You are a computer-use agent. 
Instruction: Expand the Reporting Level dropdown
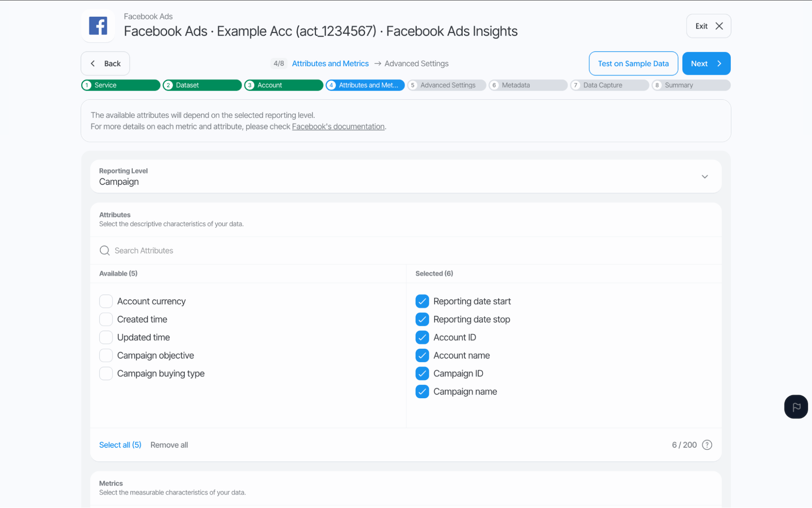(406, 176)
